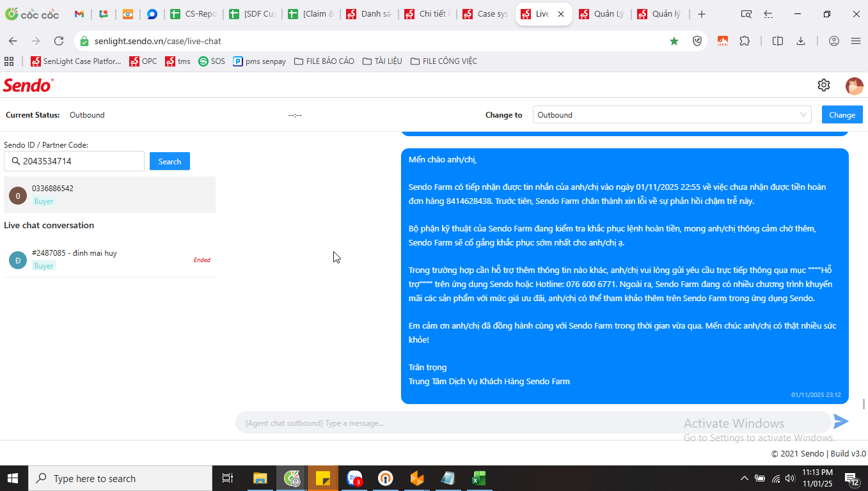The image size is (868, 491).
Task: Open File Explorer from the taskbar
Action: tap(260, 478)
